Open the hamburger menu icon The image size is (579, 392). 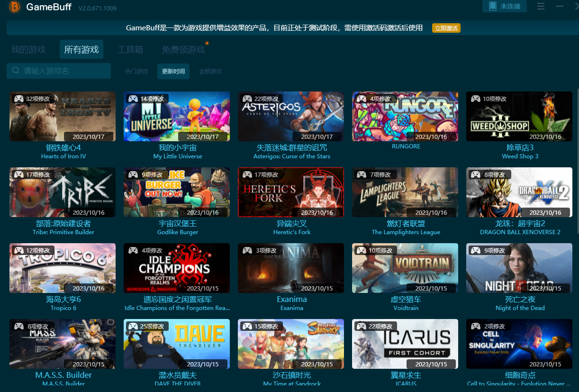pos(541,6)
